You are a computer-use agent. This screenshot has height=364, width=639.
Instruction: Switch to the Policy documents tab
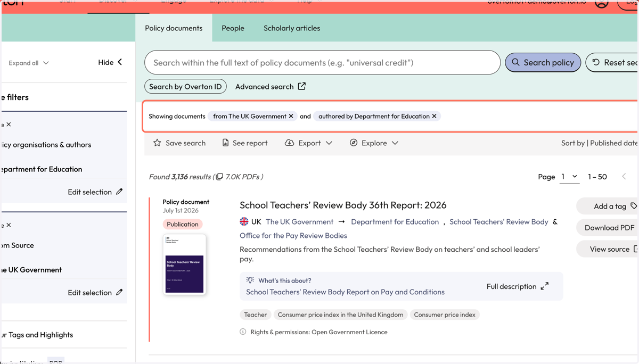click(x=174, y=28)
